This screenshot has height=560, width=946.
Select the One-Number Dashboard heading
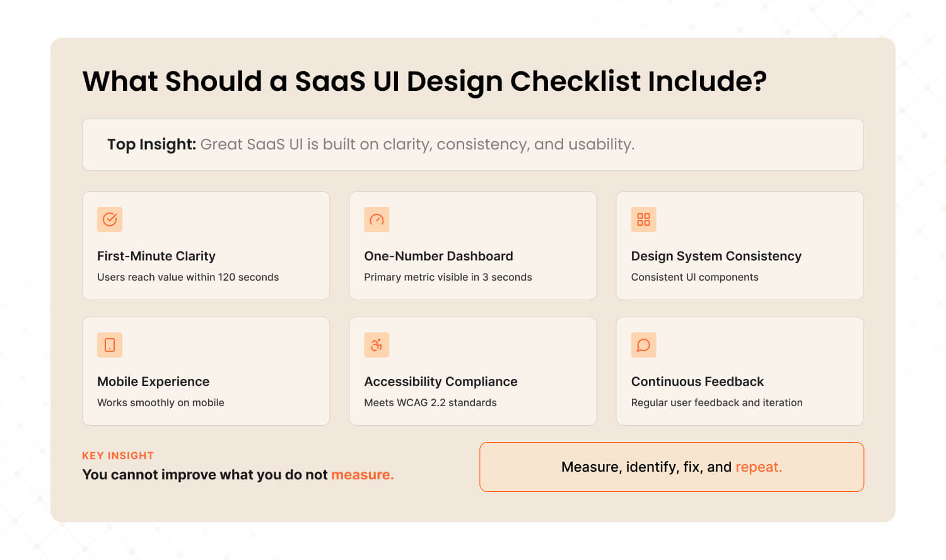point(438,256)
